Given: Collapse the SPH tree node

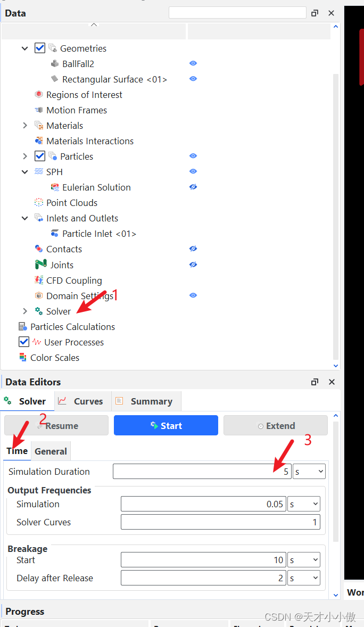Looking at the screenshot, I should [x=25, y=171].
